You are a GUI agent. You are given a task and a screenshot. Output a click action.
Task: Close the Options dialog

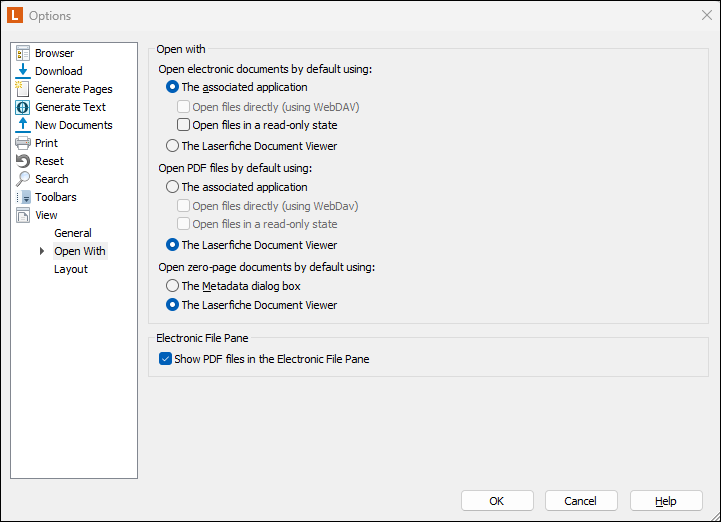pos(707,15)
